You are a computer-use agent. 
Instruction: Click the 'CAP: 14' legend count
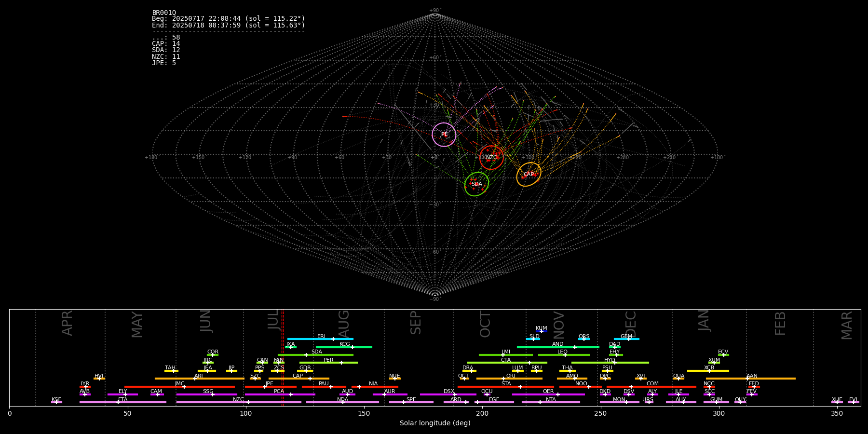[x=166, y=43]
